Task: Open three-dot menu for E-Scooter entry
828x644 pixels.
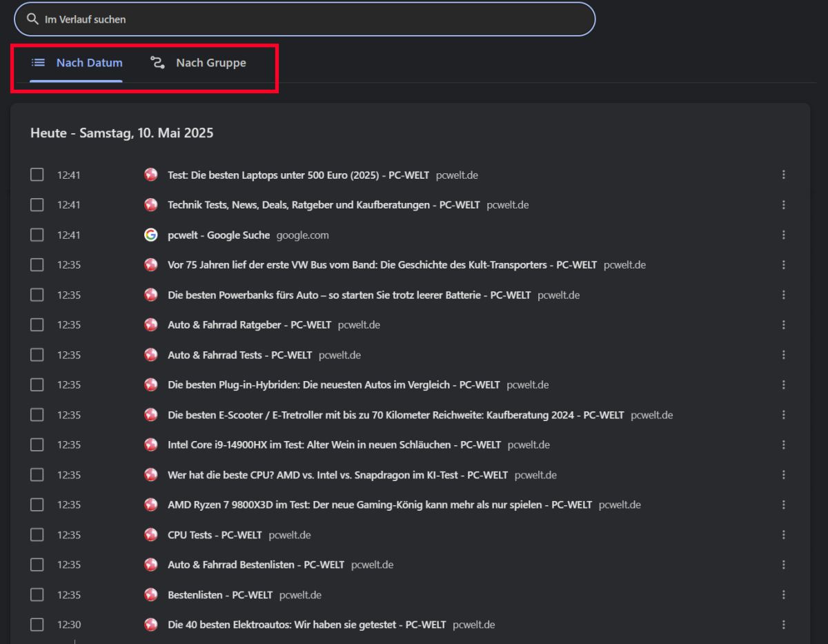Action: (783, 415)
